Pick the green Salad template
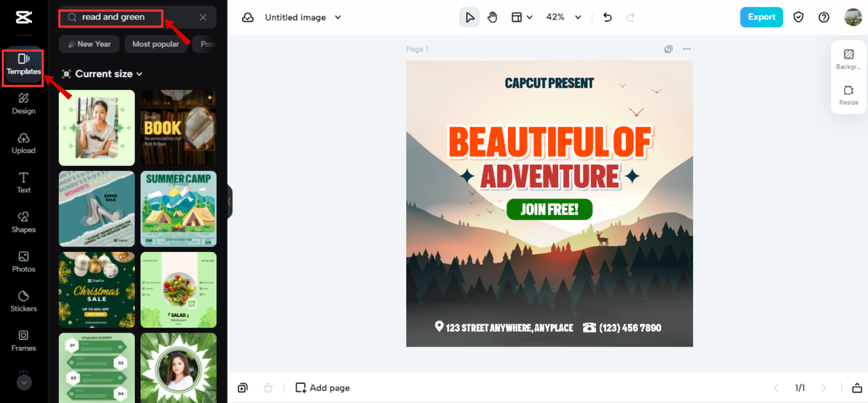 pos(178,290)
